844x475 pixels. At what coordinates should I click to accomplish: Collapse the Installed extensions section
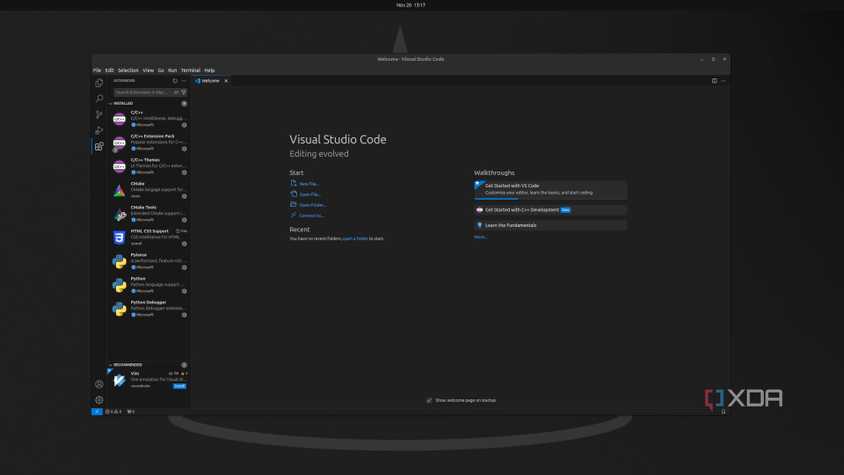tap(122, 103)
